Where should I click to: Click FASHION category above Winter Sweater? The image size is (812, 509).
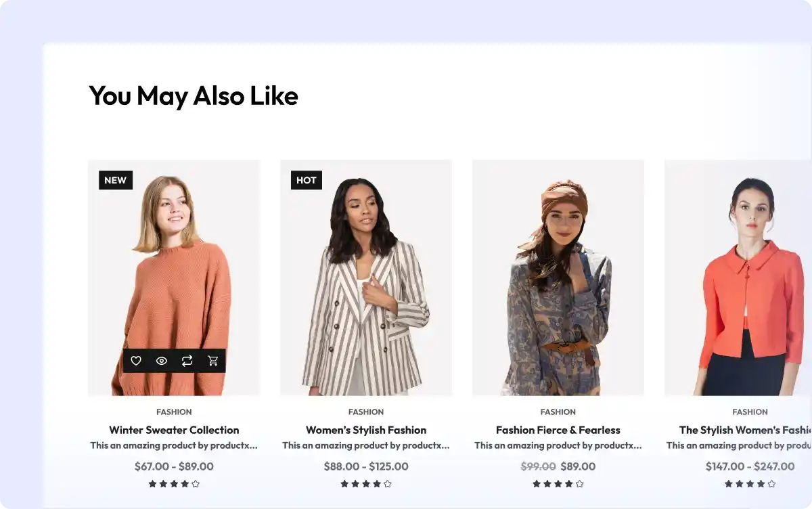click(174, 412)
